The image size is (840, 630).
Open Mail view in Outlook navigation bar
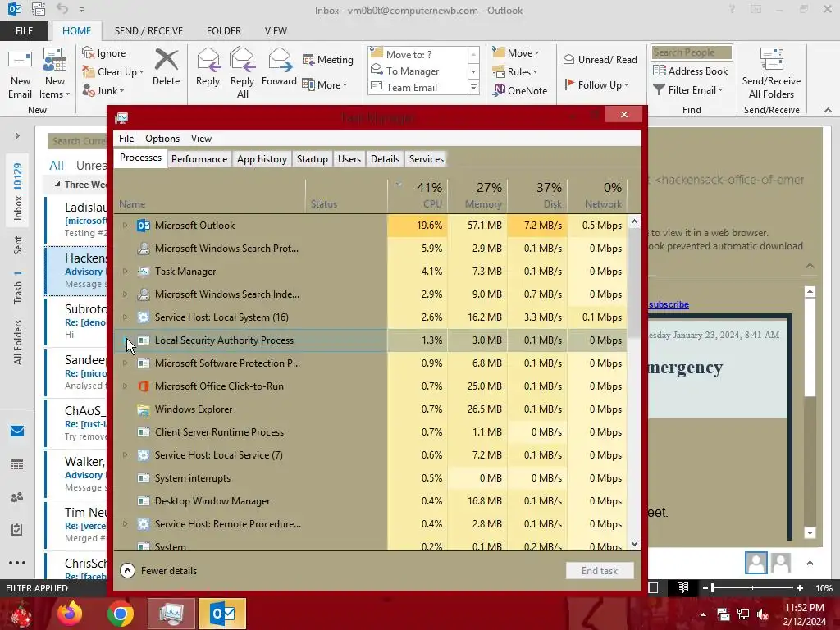(x=17, y=431)
